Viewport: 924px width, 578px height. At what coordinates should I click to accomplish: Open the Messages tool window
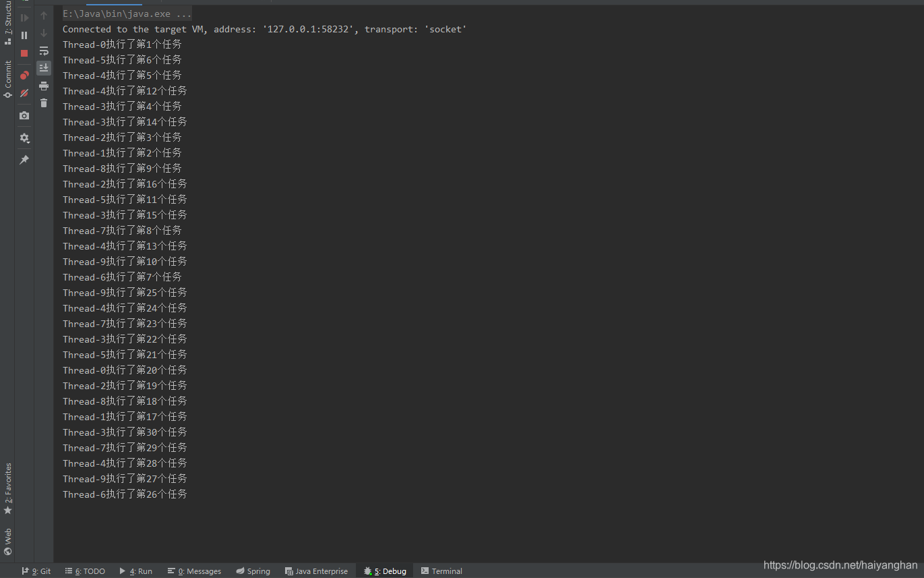point(194,571)
